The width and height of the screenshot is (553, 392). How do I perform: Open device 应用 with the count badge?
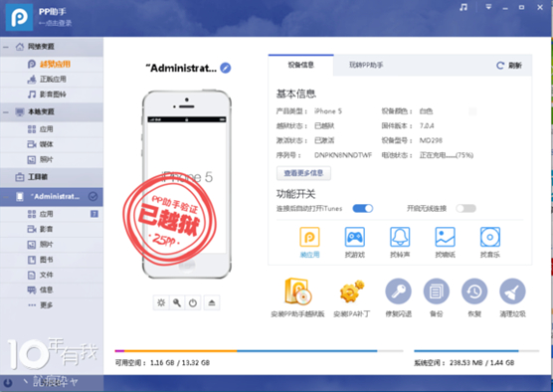coord(52,214)
